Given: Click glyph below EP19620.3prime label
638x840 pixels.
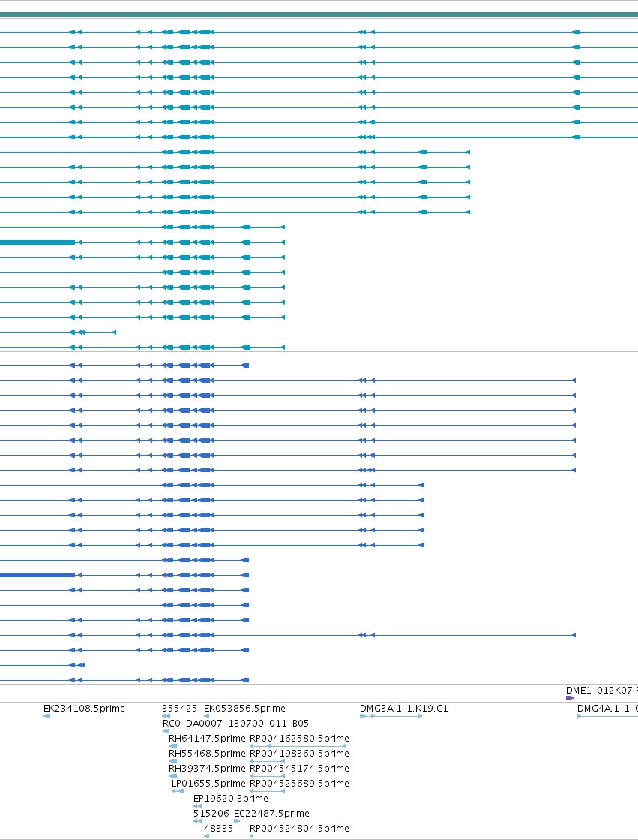Looking at the screenshot, I should [x=198, y=806].
